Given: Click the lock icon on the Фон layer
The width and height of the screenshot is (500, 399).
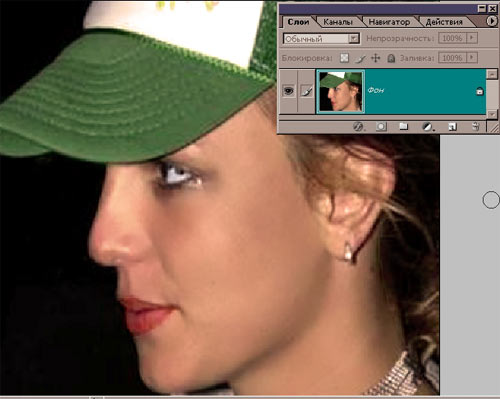Looking at the screenshot, I should 479,91.
